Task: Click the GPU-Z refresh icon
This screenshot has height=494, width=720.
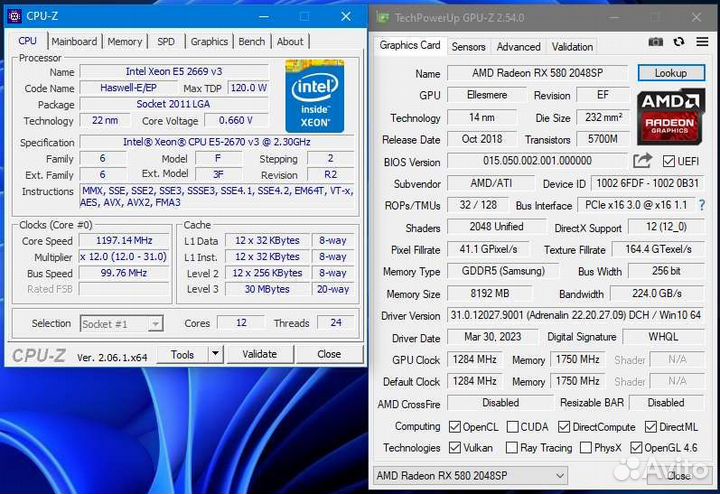Action: (679, 42)
